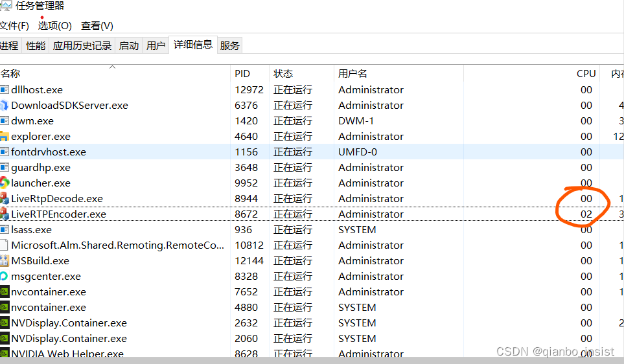The width and height of the screenshot is (624, 364).
Task: Click the UMFD-0 user name cell
Action: (358, 152)
